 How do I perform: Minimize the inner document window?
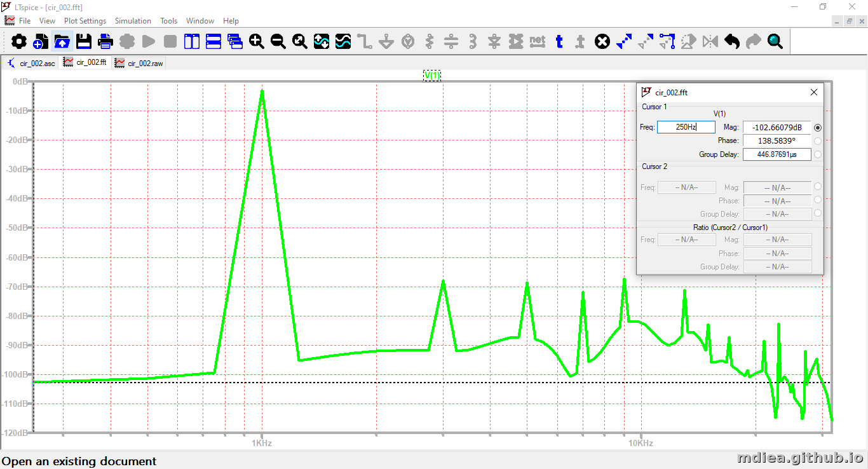click(837, 21)
